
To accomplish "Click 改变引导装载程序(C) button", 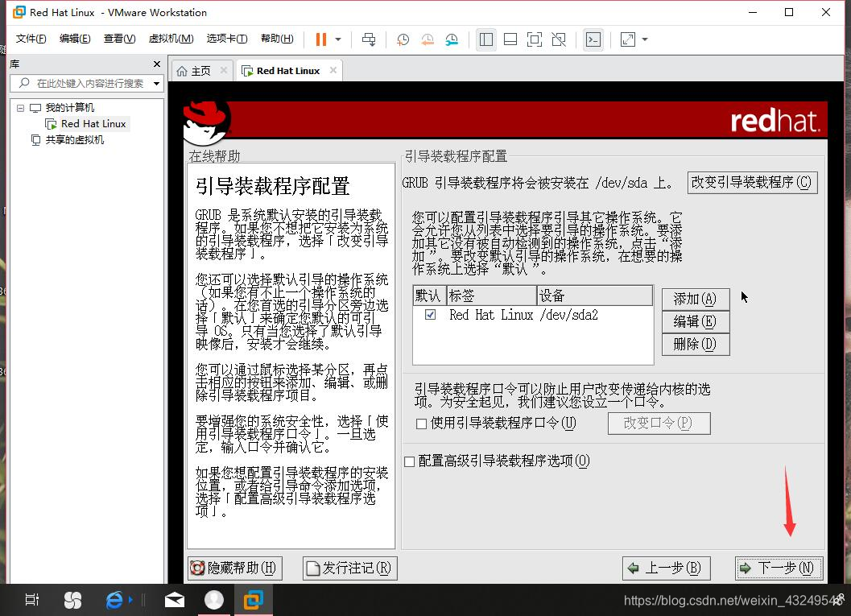I will 752,182.
